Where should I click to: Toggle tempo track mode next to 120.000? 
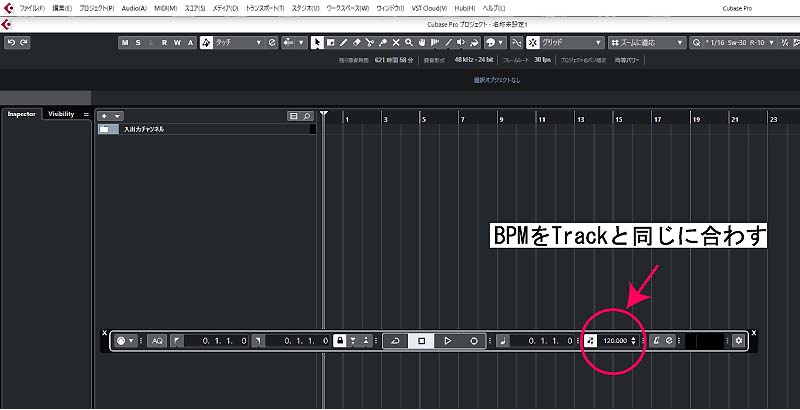point(591,341)
